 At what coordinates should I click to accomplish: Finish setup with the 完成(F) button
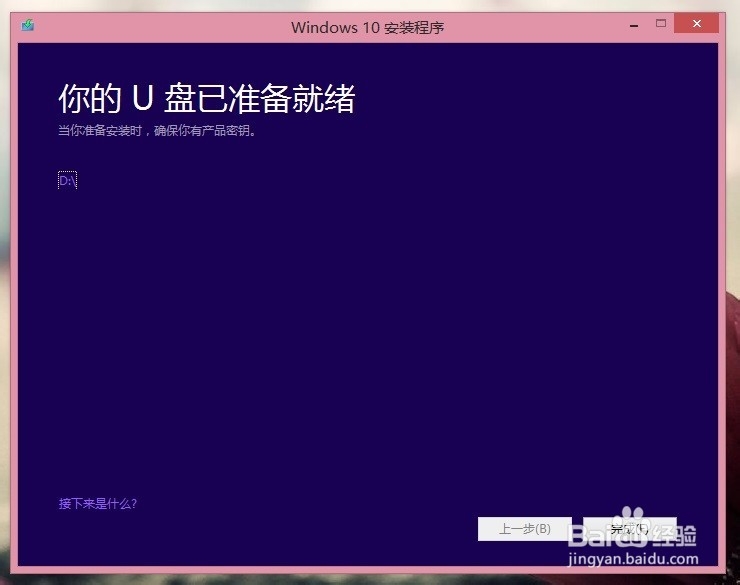click(630, 529)
